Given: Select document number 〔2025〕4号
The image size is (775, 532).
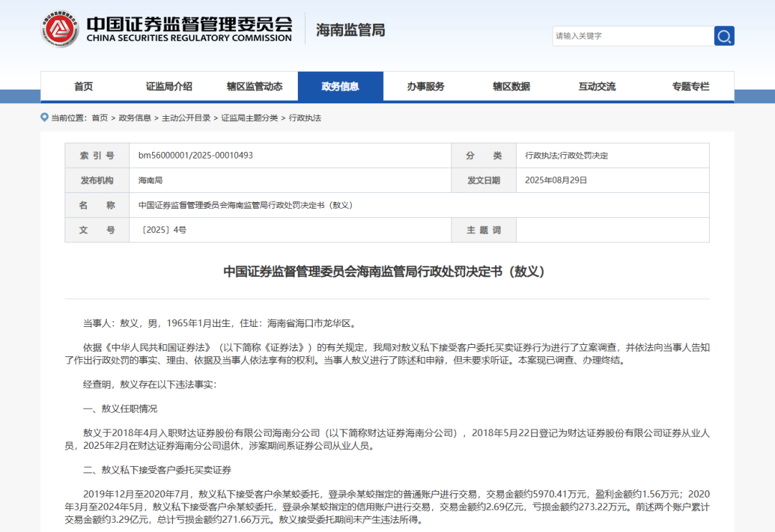Looking at the screenshot, I should [x=163, y=229].
